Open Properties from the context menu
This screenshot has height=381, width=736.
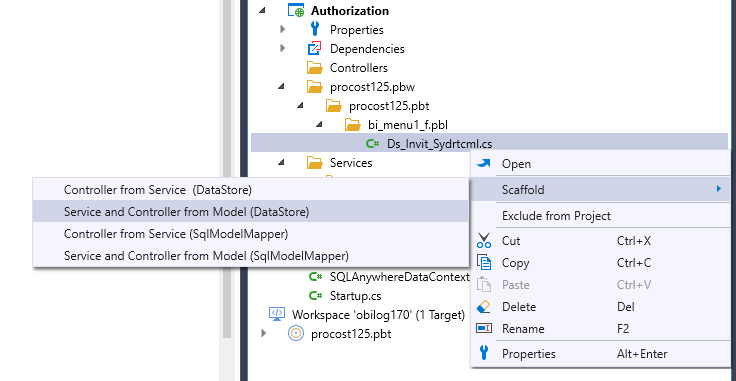(x=601, y=354)
